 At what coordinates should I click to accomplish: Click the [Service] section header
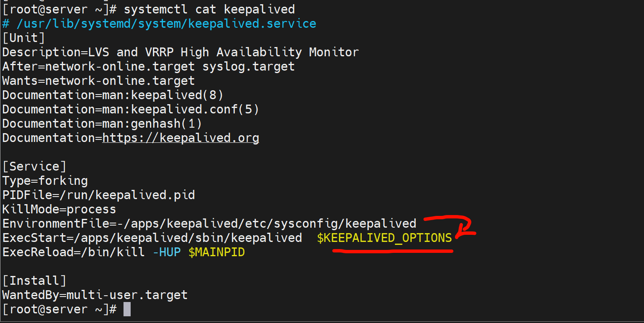[34, 166]
